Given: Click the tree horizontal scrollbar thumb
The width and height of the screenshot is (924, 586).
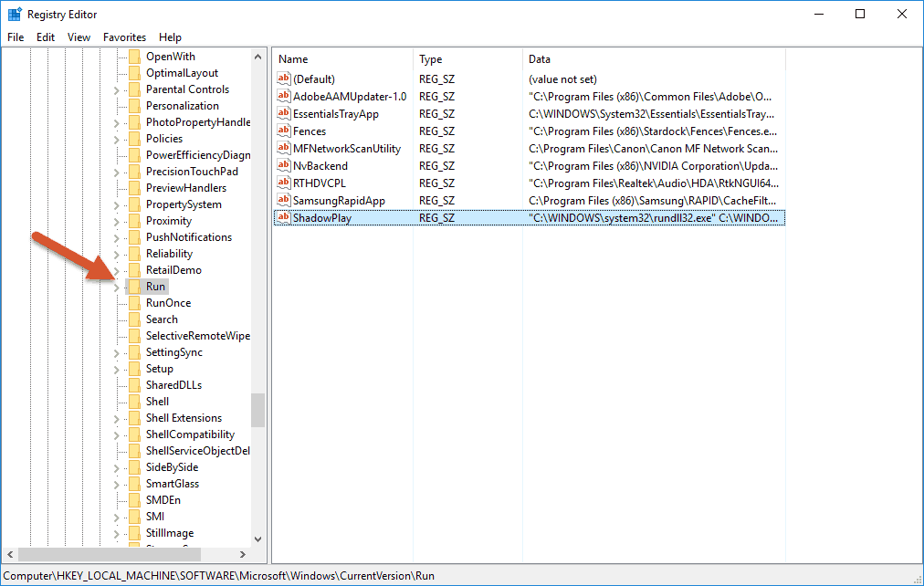Looking at the screenshot, I should click(x=109, y=554).
